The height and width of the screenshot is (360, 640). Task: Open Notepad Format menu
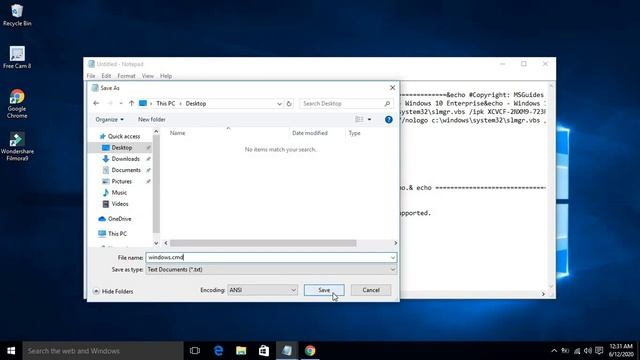coord(127,76)
